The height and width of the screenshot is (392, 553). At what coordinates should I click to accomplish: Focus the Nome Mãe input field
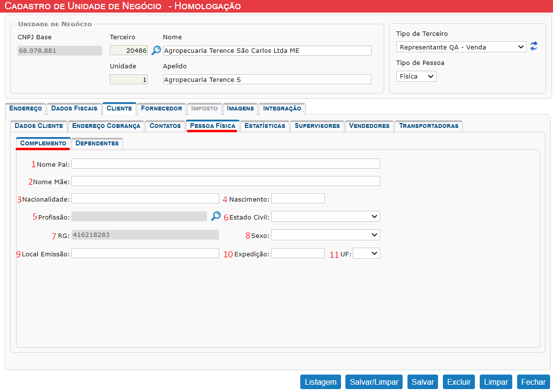click(226, 181)
